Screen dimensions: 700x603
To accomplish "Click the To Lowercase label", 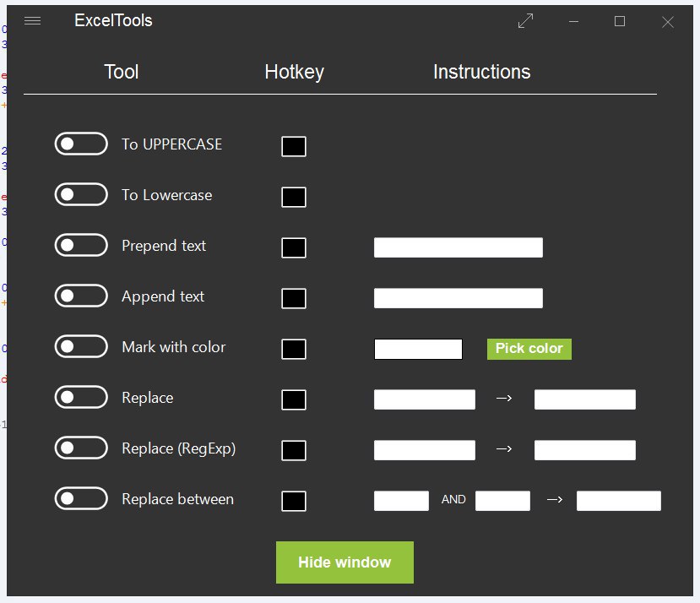I will 167,195.
